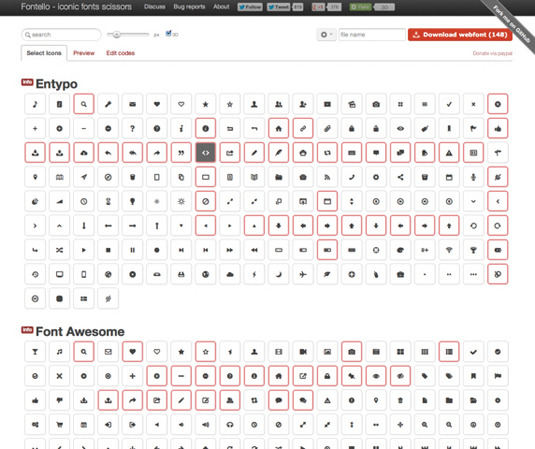Click the highlighted dark code brackets icon
Image resolution: width=535 pixels, height=449 pixels.
tap(205, 153)
